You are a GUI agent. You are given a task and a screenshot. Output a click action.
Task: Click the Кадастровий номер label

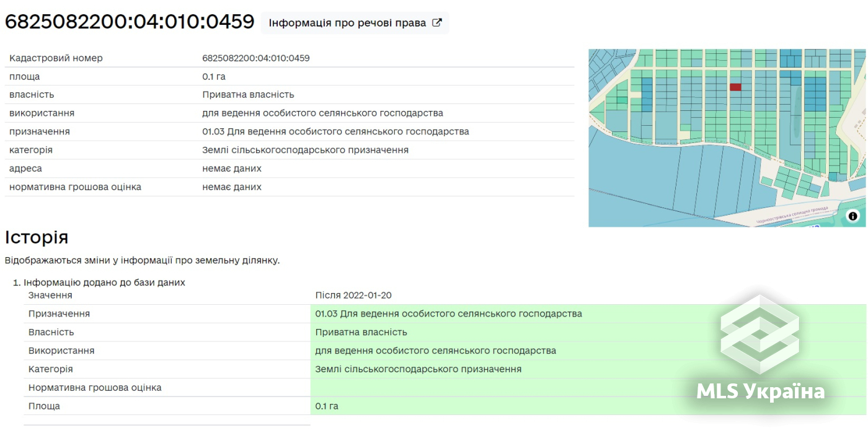point(56,58)
